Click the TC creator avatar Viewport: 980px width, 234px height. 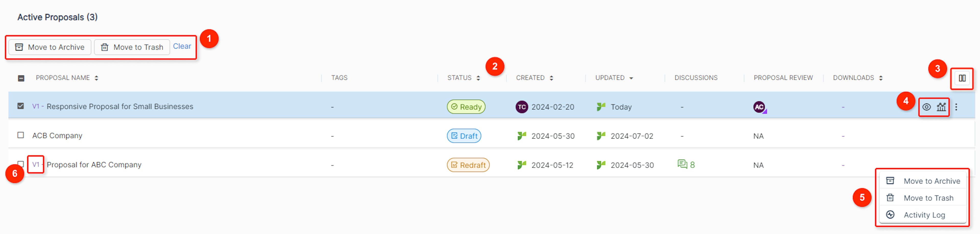coord(521,107)
